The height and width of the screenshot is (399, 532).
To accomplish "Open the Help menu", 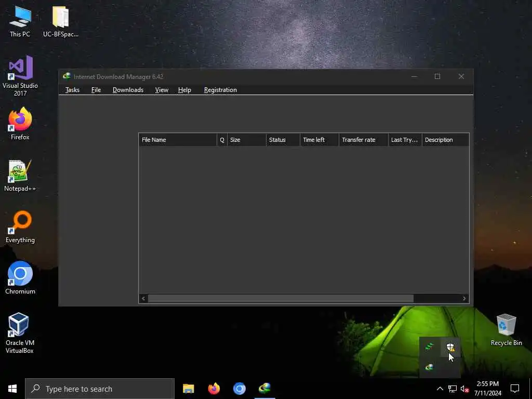I will point(184,90).
